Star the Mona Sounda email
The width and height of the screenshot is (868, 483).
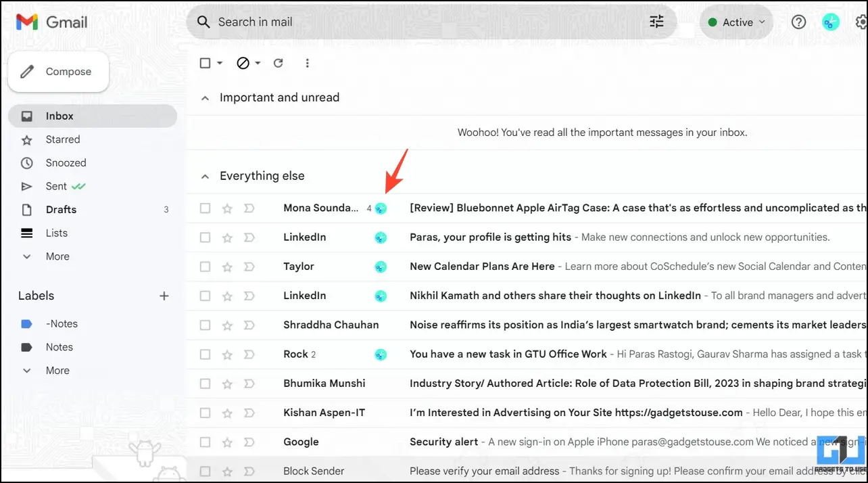tap(227, 208)
